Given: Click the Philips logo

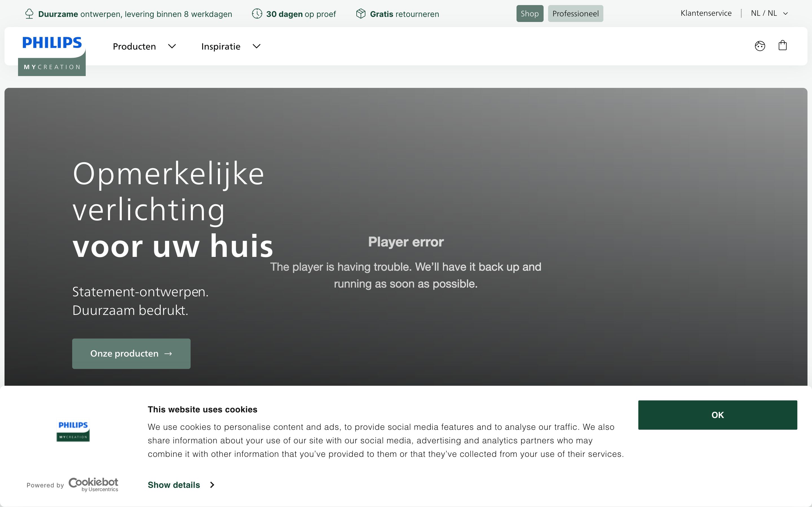Looking at the screenshot, I should tap(52, 42).
